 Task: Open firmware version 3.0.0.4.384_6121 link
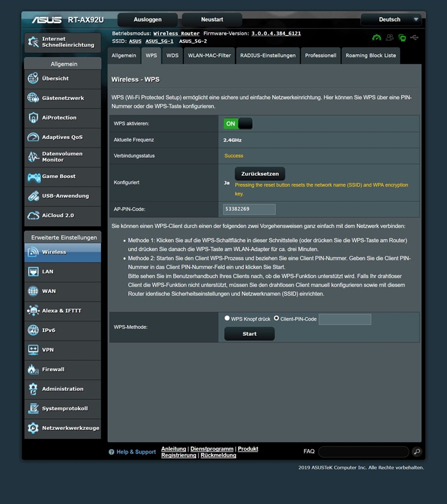[276, 33]
